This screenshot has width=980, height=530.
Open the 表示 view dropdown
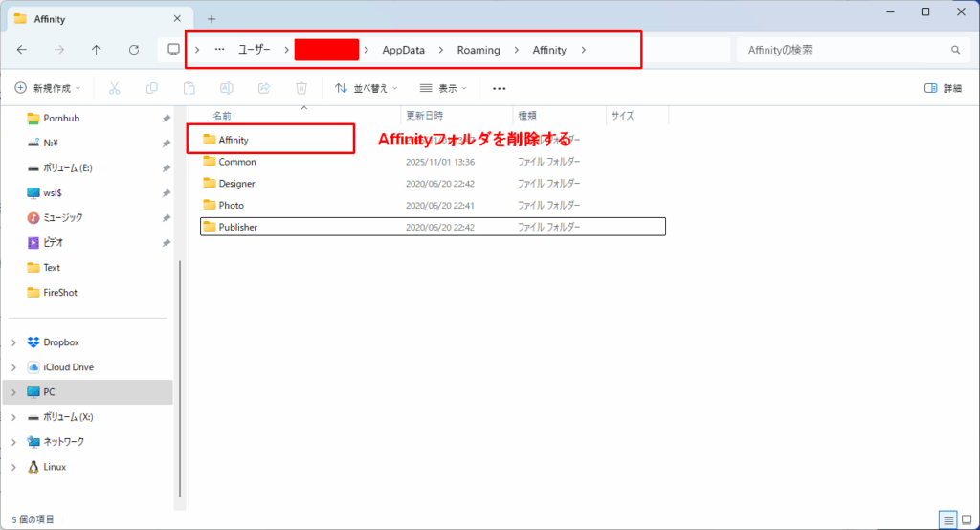[x=443, y=88]
